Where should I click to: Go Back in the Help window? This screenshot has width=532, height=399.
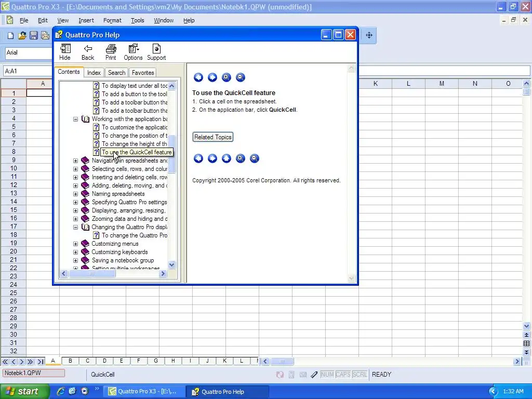(x=88, y=52)
